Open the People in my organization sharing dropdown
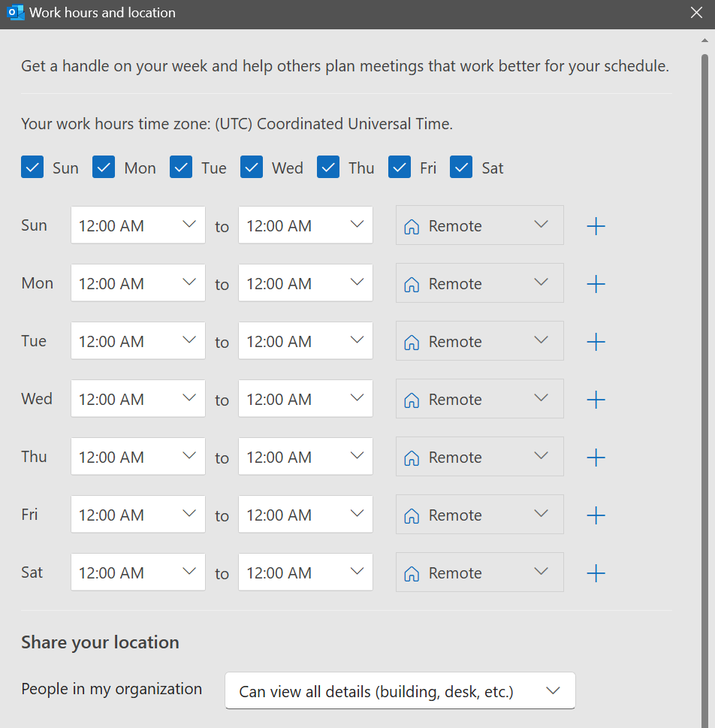The height and width of the screenshot is (728, 715). pos(400,691)
